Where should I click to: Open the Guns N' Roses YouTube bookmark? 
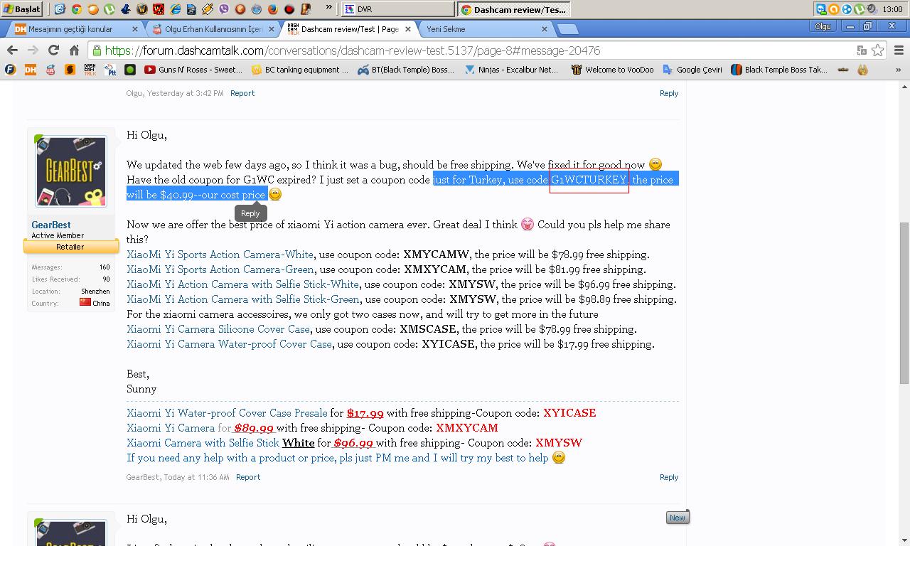193,69
